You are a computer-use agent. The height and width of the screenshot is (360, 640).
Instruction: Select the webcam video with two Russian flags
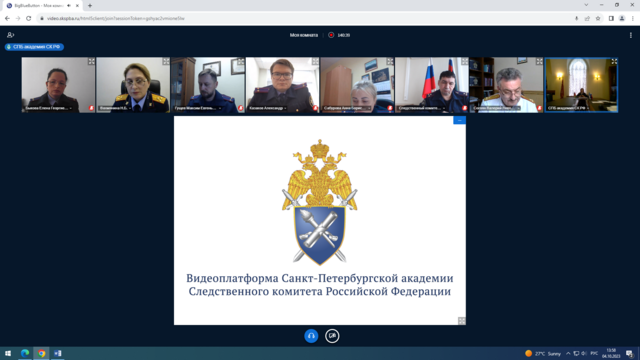pos(431,84)
